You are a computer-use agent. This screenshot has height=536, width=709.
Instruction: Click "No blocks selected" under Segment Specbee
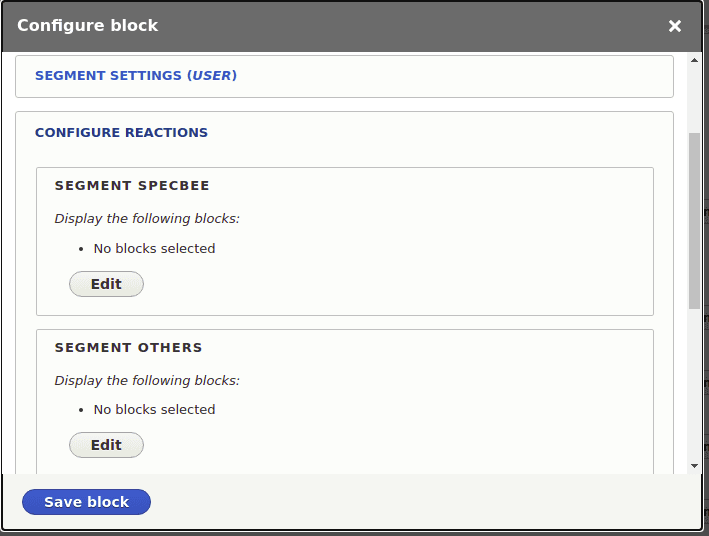(x=154, y=248)
